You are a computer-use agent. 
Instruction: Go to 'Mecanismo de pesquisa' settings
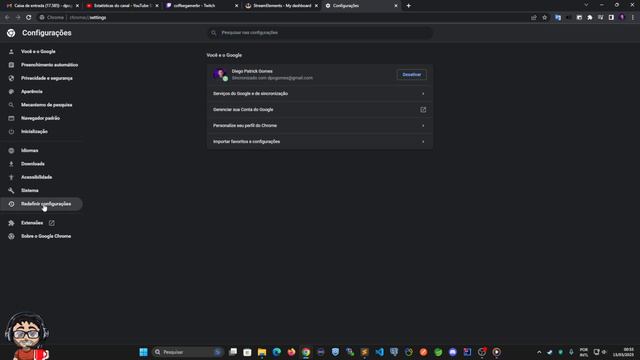(x=47, y=105)
